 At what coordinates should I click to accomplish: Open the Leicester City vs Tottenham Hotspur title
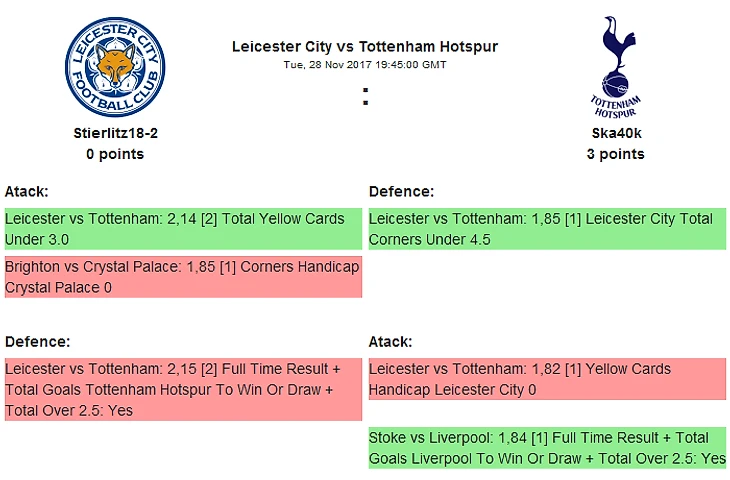click(364, 47)
